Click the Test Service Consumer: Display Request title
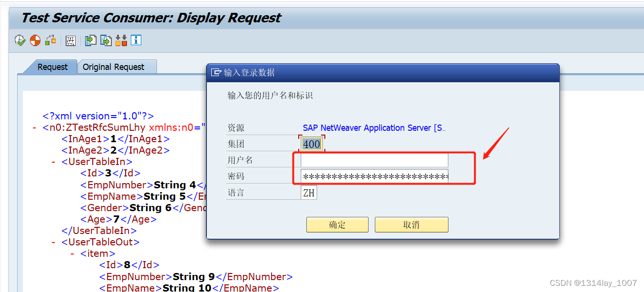This screenshot has width=644, height=292. coord(151,18)
